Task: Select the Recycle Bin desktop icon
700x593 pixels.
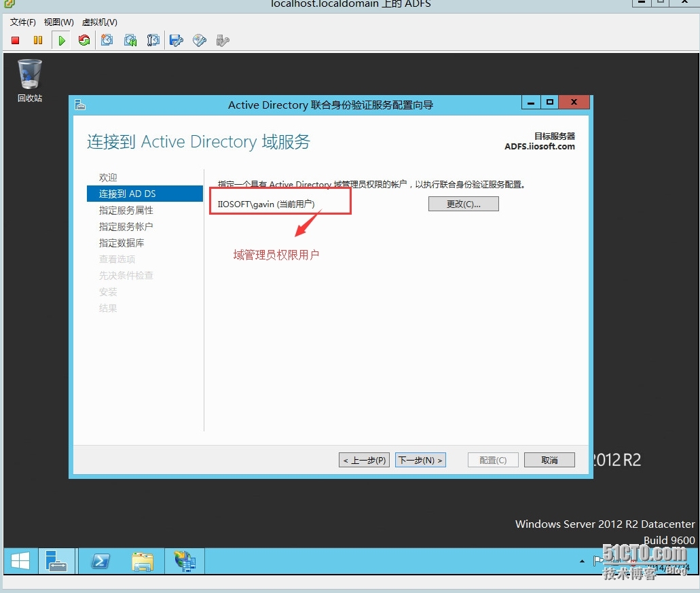Action: tap(30, 81)
